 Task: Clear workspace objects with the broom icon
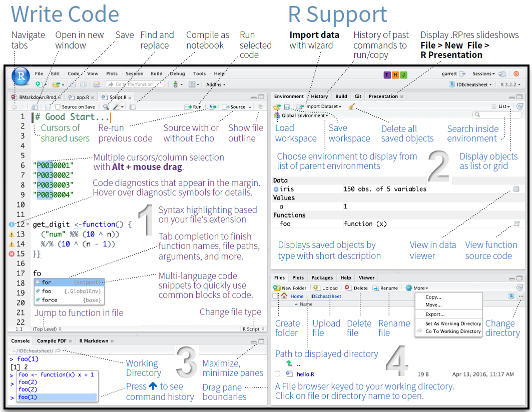(351, 106)
